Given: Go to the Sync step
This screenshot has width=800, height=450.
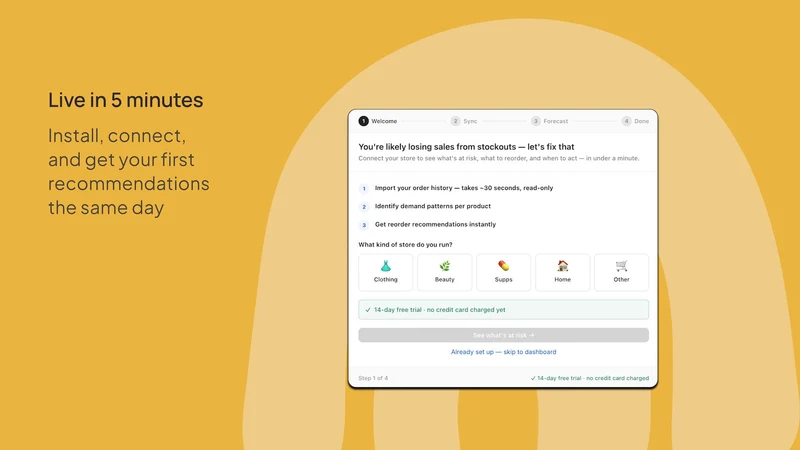Looking at the screenshot, I should (x=464, y=121).
